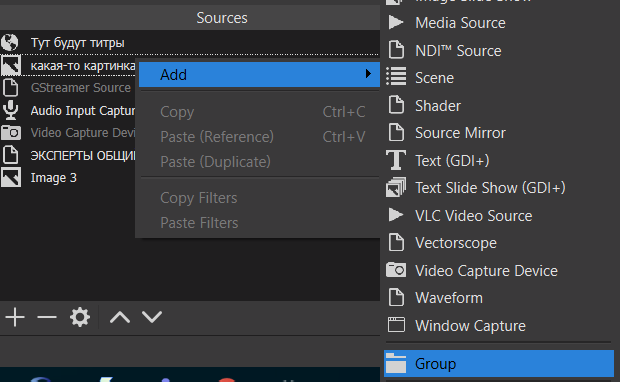Click the Scene list icon in the submenu
This screenshot has width=620, height=382.
[396, 77]
